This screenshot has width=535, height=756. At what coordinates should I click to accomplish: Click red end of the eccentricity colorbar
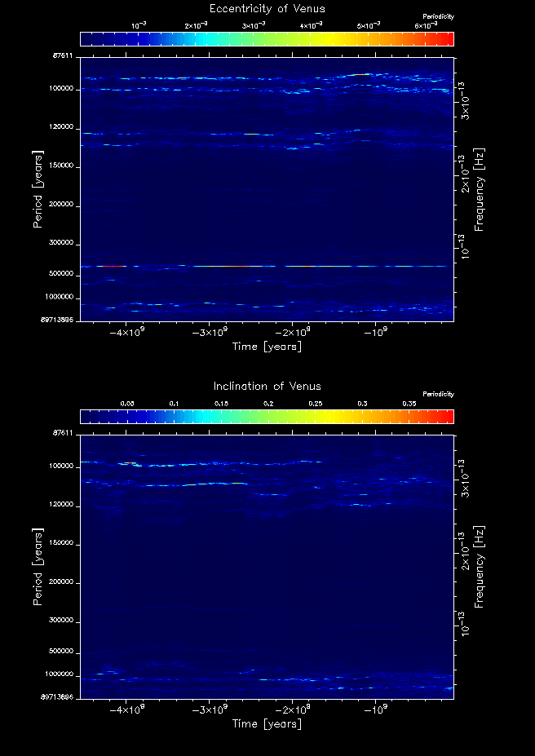(447, 38)
